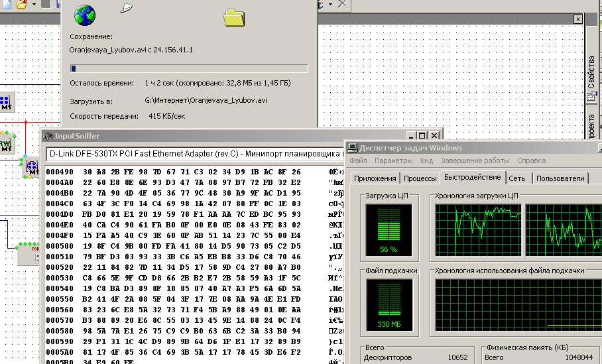Select the RW MT block on canvas
The height and width of the screenshot is (364, 602).
click(5, 144)
